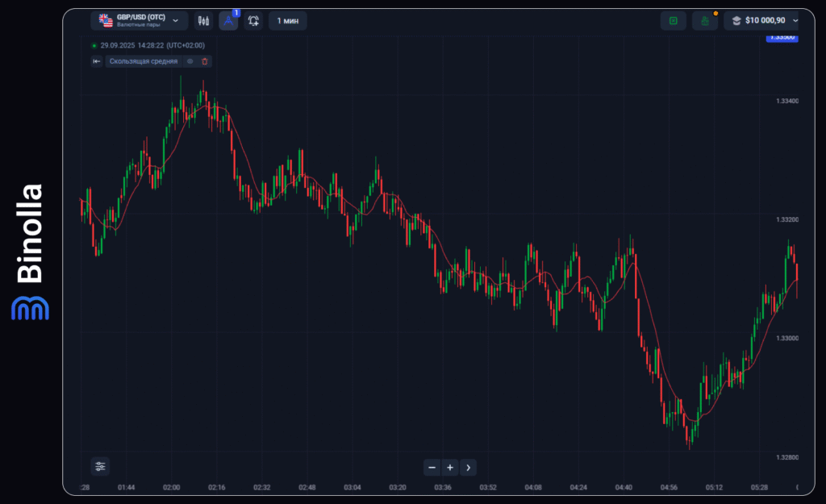Zoom in chart with plus button
826x504 pixels.
(450, 467)
